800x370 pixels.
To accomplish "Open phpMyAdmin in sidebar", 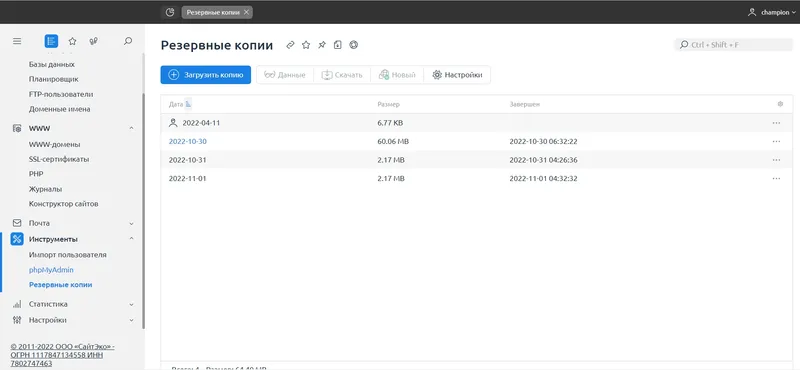I will click(x=51, y=269).
